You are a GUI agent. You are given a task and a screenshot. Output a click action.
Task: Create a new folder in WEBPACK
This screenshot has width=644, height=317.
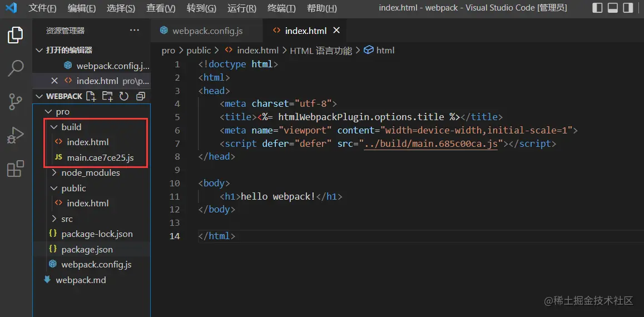click(x=107, y=96)
